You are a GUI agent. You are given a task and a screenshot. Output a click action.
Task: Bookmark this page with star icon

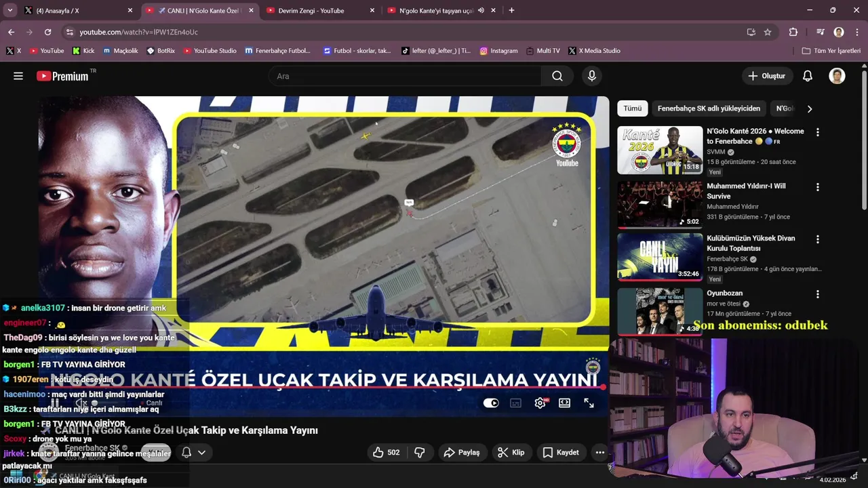tap(768, 32)
